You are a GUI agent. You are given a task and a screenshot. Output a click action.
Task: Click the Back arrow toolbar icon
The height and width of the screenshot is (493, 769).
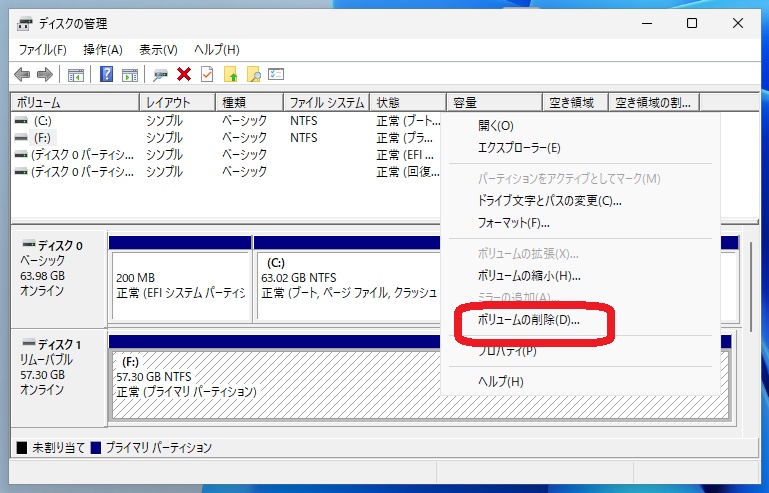click(x=22, y=75)
